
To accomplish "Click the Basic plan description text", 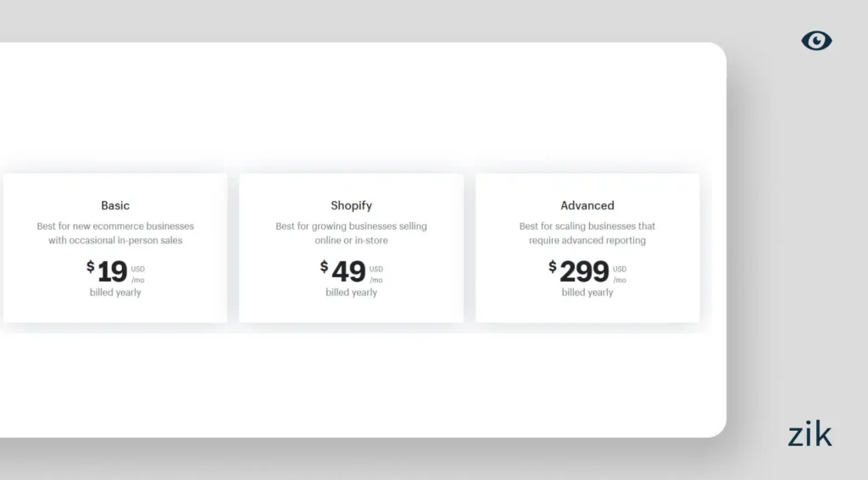I will point(115,233).
